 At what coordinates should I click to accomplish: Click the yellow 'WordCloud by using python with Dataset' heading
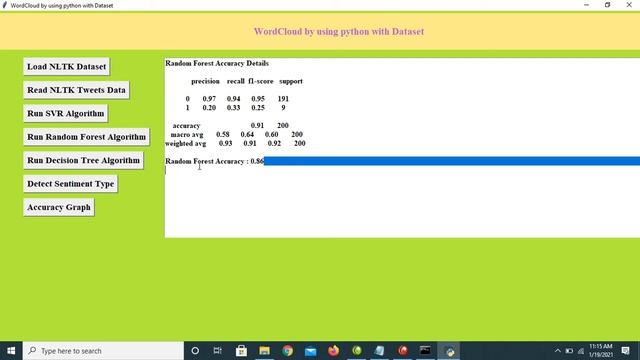tap(339, 31)
